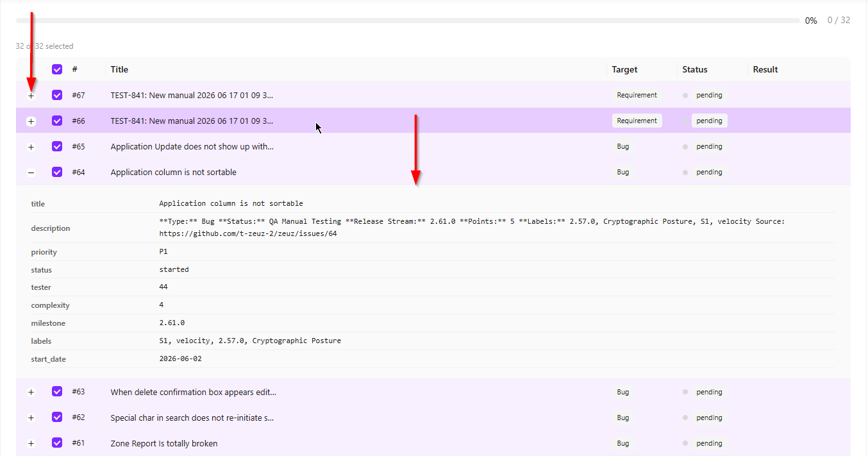The width and height of the screenshot is (868, 456).
Task: Click Bug tag in row #61
Action: pos(623,443)
